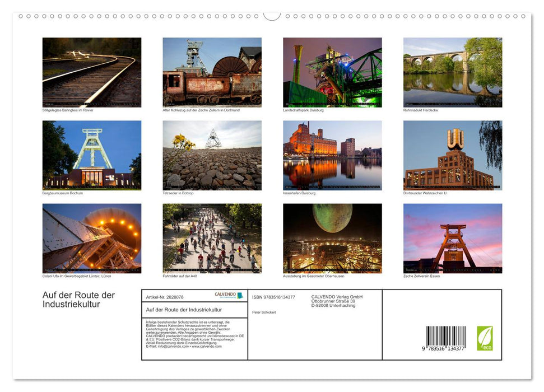This screenshot has width=544, height=392.
Task: Select the Dortmunder Wahrzeichen U image
Action: (x=452, y=155)
